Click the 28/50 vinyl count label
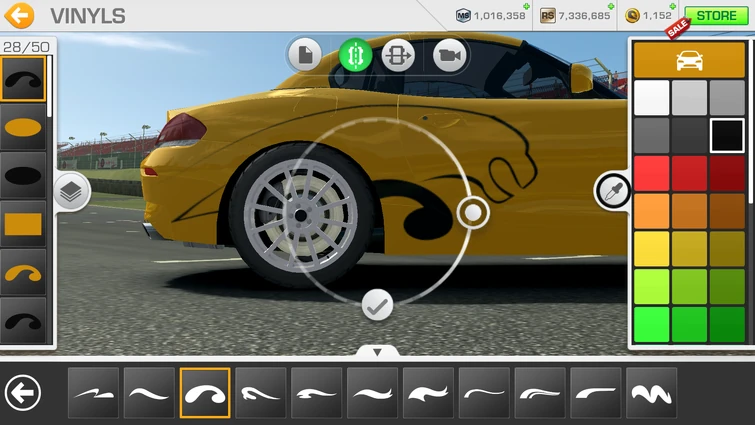 coord(26,47)
